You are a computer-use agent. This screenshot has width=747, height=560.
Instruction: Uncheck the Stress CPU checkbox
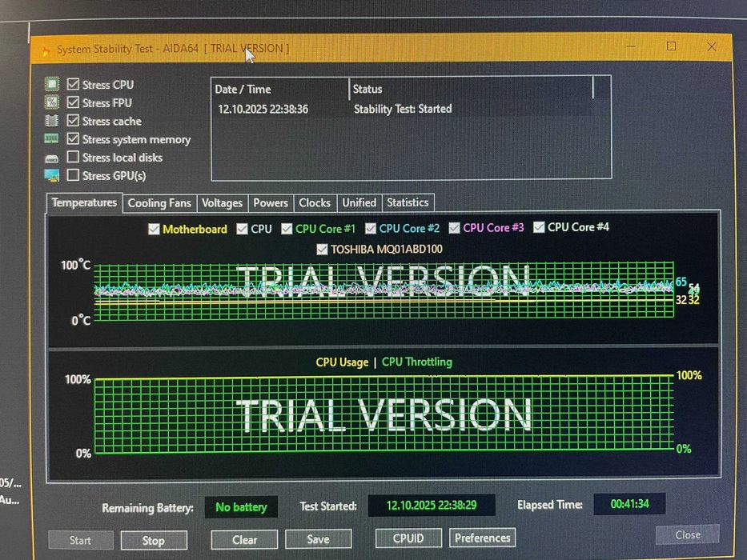click(x=73, y=84)
